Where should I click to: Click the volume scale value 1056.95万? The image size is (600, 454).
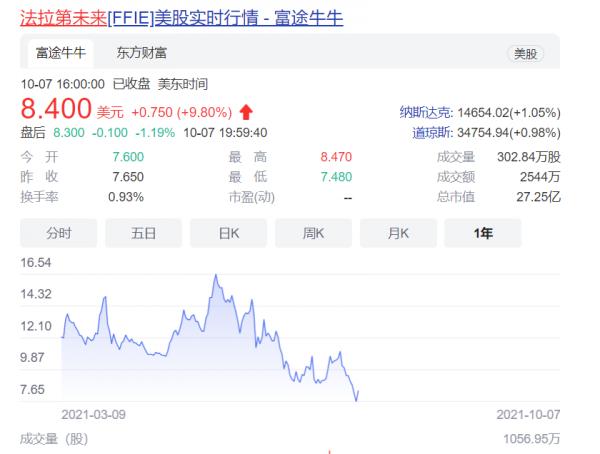click(x=532, y=439)
